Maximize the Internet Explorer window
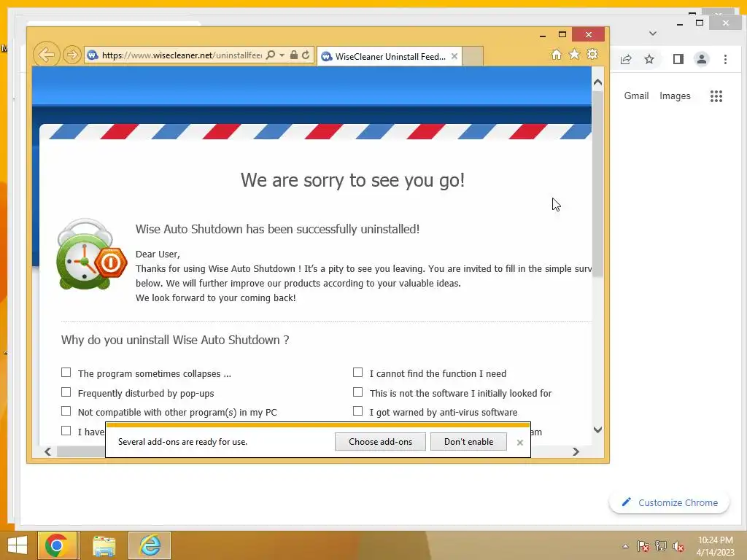 point(562,34)
